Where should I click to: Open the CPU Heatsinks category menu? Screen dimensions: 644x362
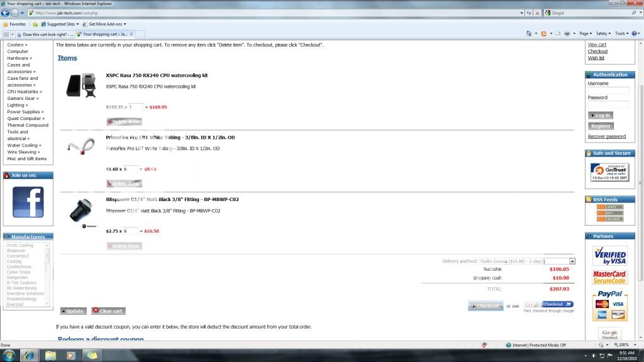click(x=25, y=92)
